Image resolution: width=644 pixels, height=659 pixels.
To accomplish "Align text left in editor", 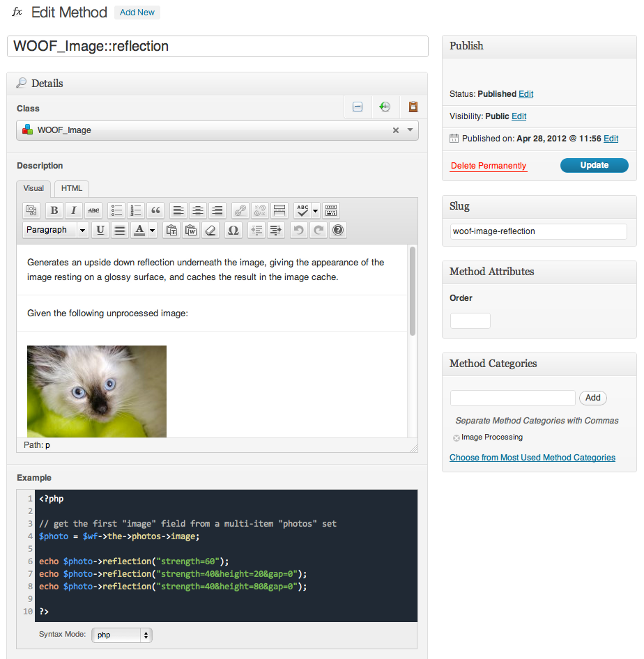I will [178, 210].
